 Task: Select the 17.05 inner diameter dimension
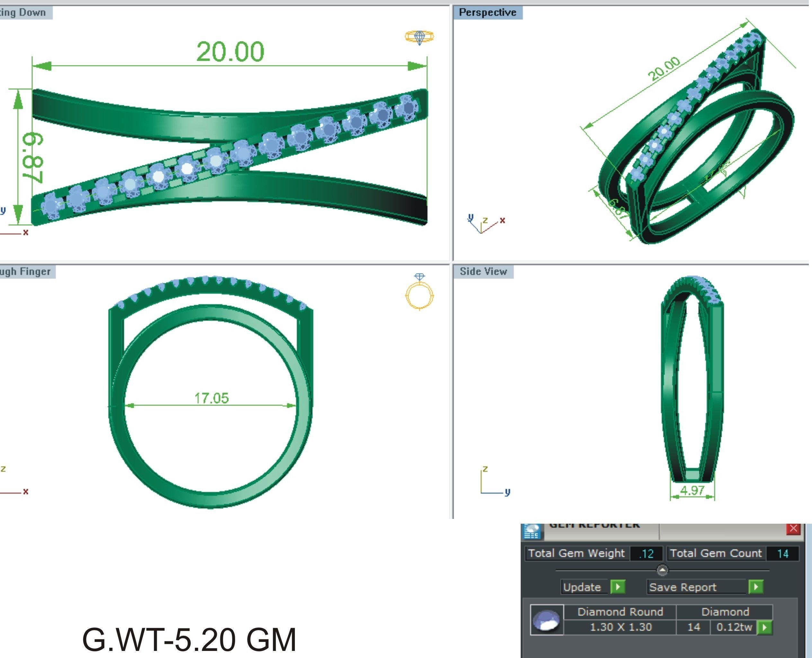(211, 398)
